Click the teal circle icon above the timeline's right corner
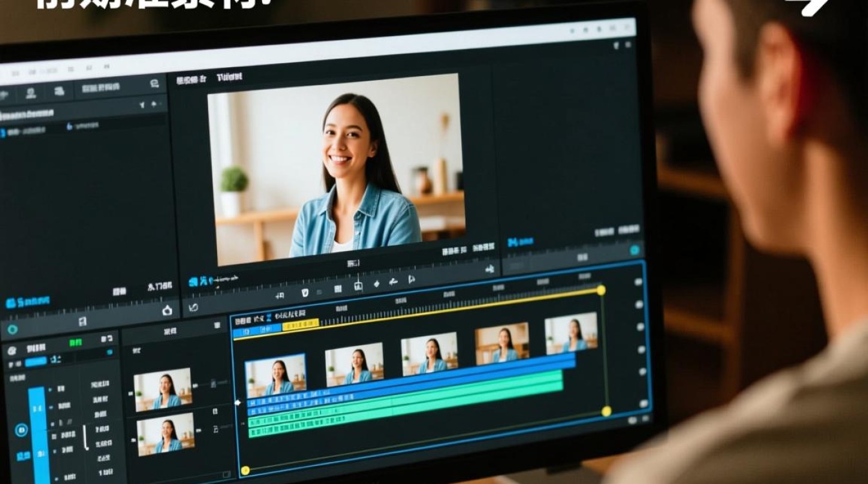Image resolution: width=868 pixels, height=484 pixels. pos(634,250)
